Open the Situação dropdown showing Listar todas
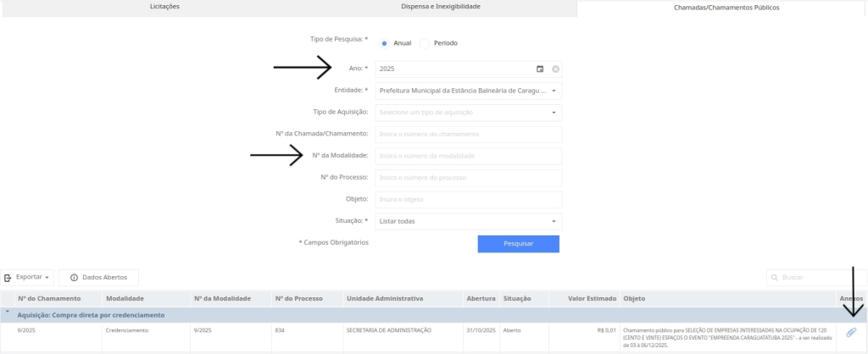 554,222
